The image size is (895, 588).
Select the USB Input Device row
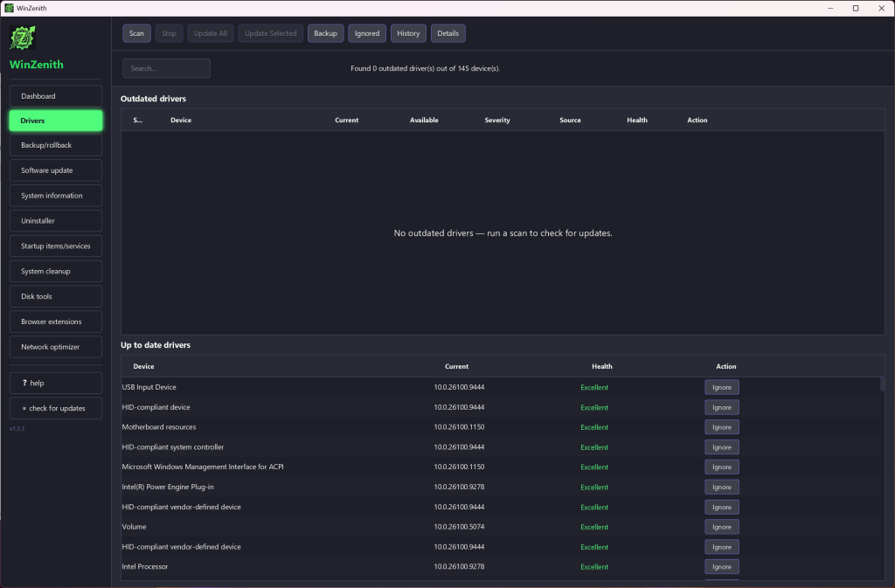[501, 387]
